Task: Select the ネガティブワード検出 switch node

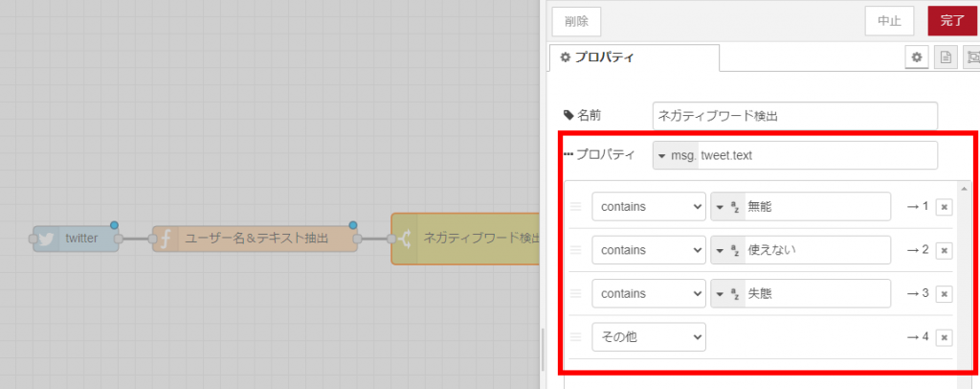Action: point(466,239)
